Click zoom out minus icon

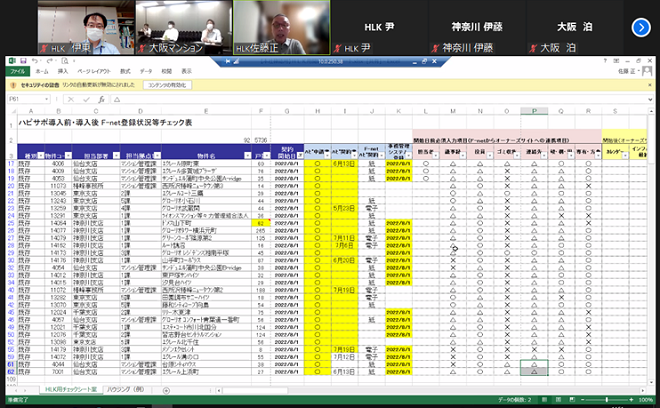click(583, 399)
